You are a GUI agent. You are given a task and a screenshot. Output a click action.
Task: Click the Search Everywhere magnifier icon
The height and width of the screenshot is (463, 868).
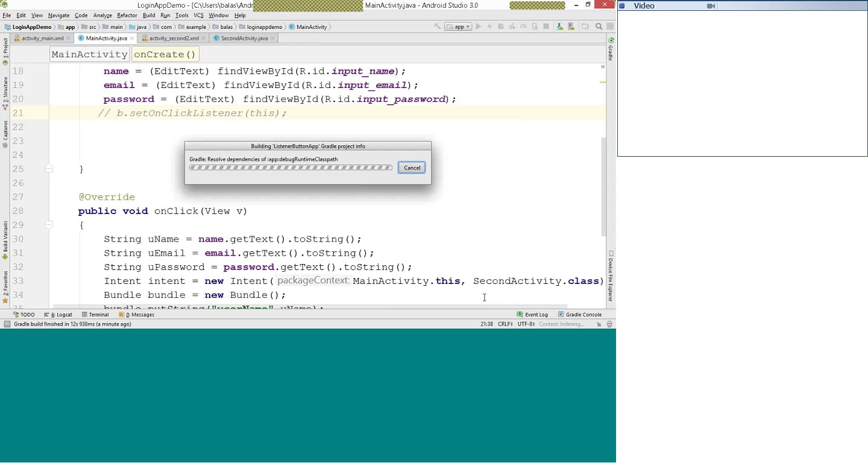[x=599, y=27]
